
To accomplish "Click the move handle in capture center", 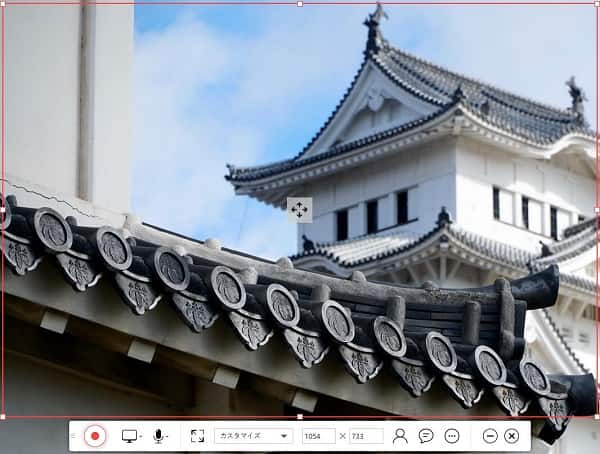I will coord(300,210).
